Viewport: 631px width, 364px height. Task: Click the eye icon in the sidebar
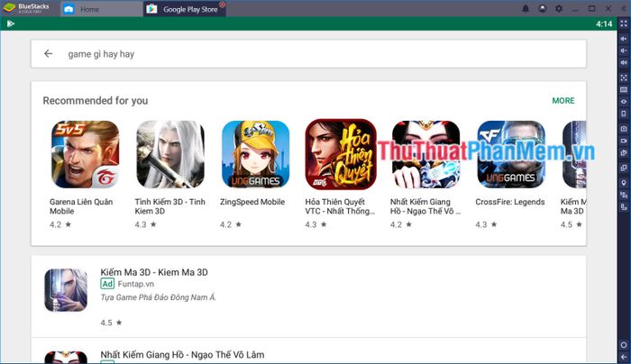(x=624, y=102)
